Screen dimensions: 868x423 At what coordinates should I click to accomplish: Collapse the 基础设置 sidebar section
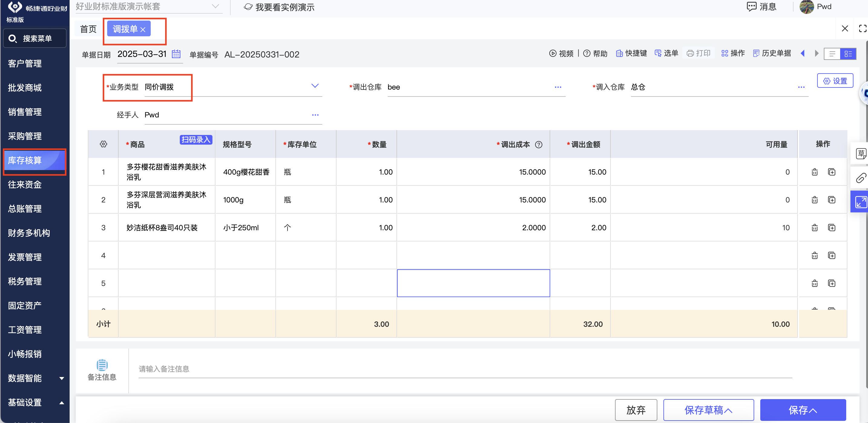click(x=62, y=402)
